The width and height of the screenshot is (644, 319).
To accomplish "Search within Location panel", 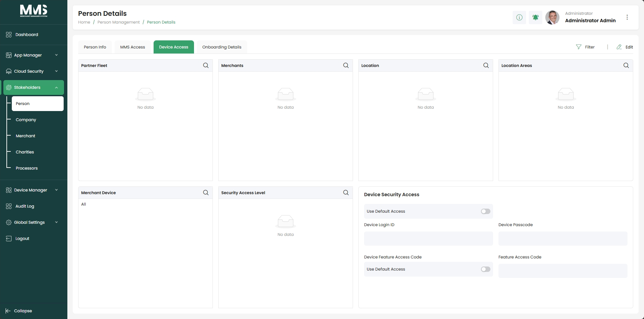I will pos(486,66).
